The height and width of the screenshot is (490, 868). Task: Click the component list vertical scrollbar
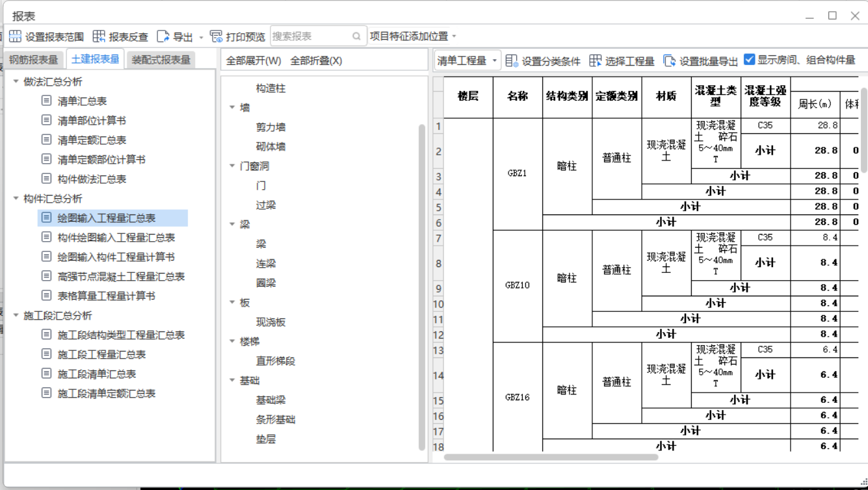point(422,286)
